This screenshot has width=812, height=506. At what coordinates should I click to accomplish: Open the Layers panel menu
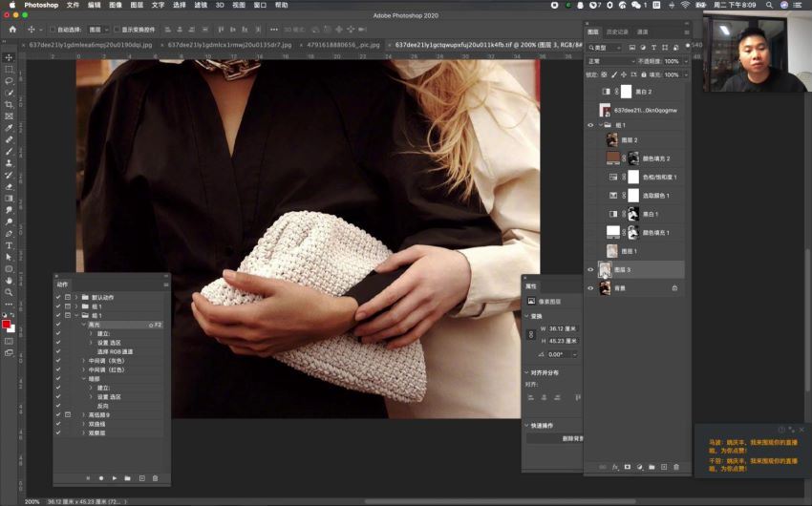pos(687,32)
